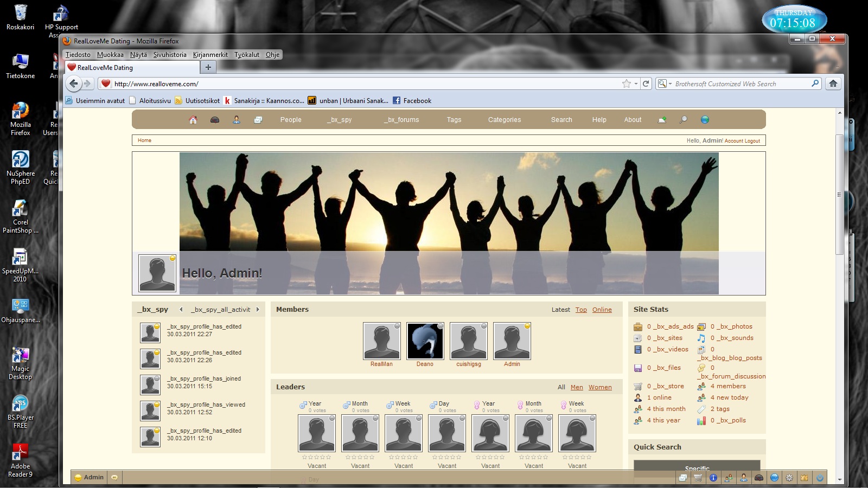868x488 pixels.
Task: Click the smiley status icon next to Admin
Action: 114,478
